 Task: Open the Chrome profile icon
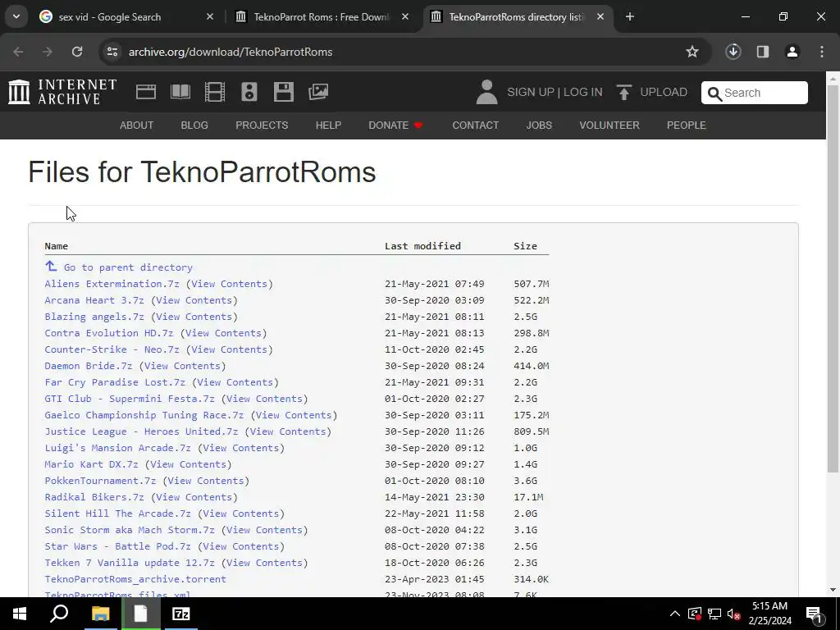(x=792, y=52)
